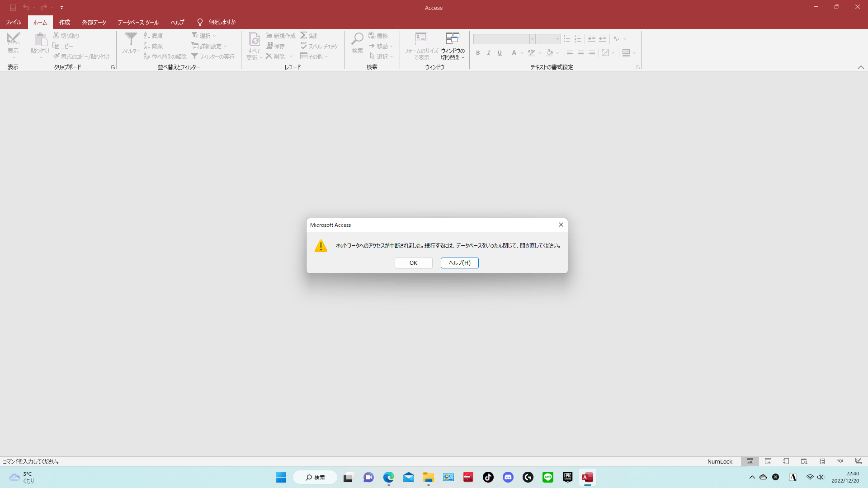Image resolution: width=868 pixels, height=488 pixels.
Task: Click すべて更新 refresh all icon
Action: [x=255, y=39]
